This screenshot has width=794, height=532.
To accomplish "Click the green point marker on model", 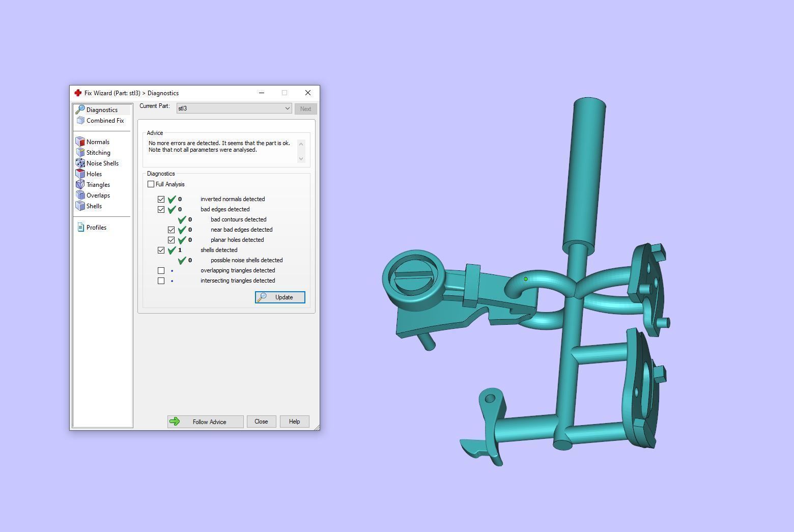I will click(x=526, y=279).
